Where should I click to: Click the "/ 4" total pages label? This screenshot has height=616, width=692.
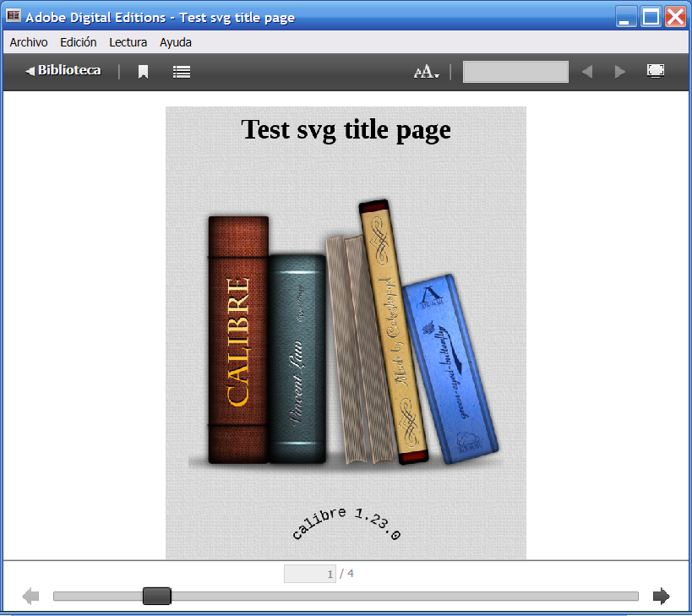346,574
